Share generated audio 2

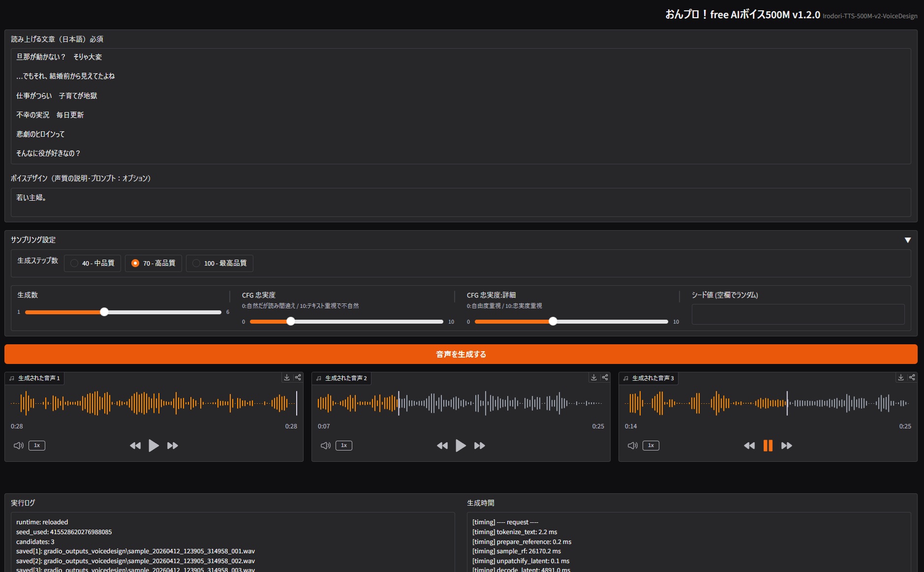point(605,377)
